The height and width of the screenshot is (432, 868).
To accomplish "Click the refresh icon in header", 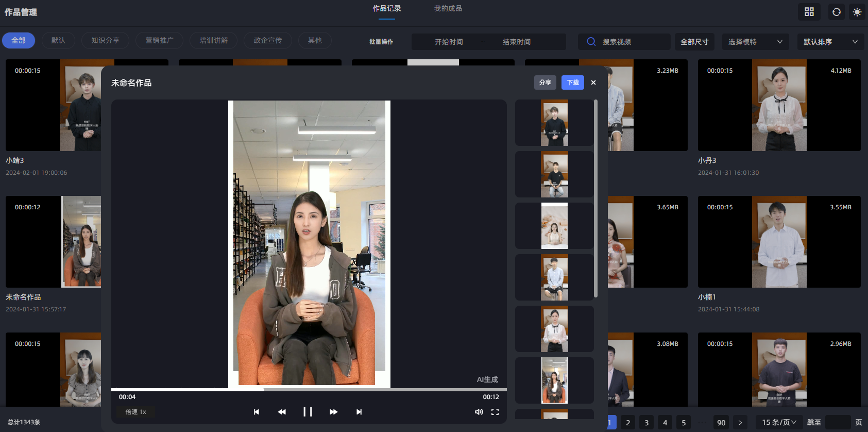I will tap(837, 12).
